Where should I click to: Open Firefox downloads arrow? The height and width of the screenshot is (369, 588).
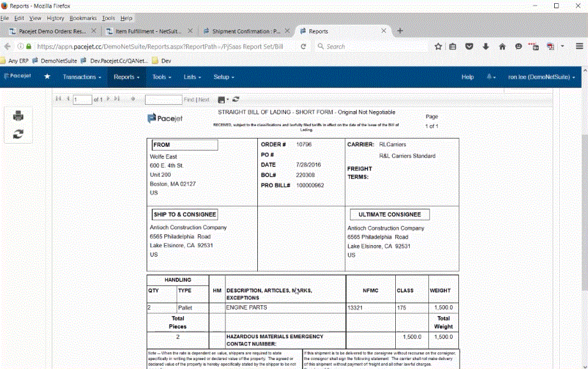click(x=486, y=47)
